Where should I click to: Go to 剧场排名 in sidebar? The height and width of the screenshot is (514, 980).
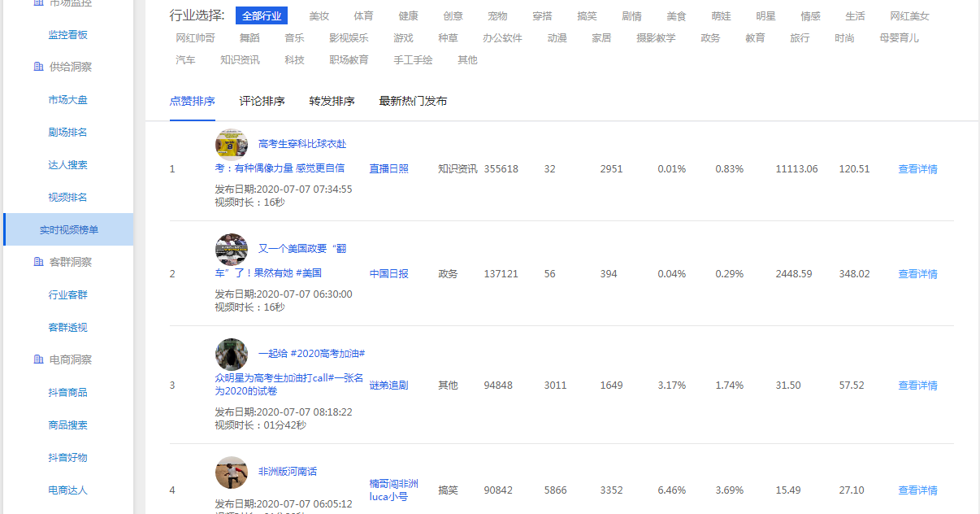[68, 132]
